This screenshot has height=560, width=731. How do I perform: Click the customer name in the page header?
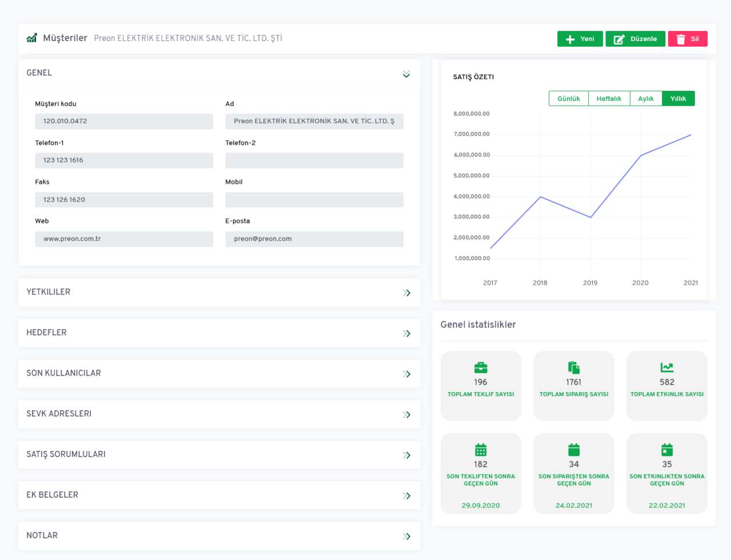click(188, 38)
